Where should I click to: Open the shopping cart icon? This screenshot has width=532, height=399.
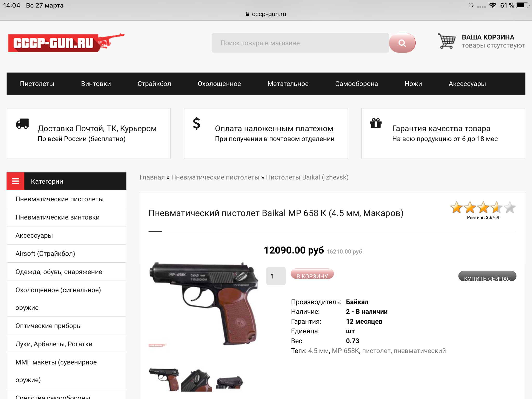pyautogui.click(x=447, y=41)
